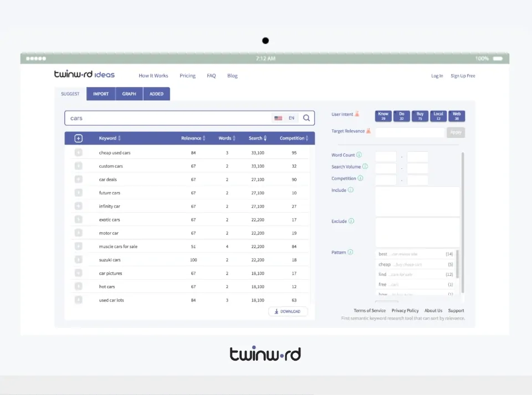
Task: Toggle the Local user intent filter
Action: [438, 116]
